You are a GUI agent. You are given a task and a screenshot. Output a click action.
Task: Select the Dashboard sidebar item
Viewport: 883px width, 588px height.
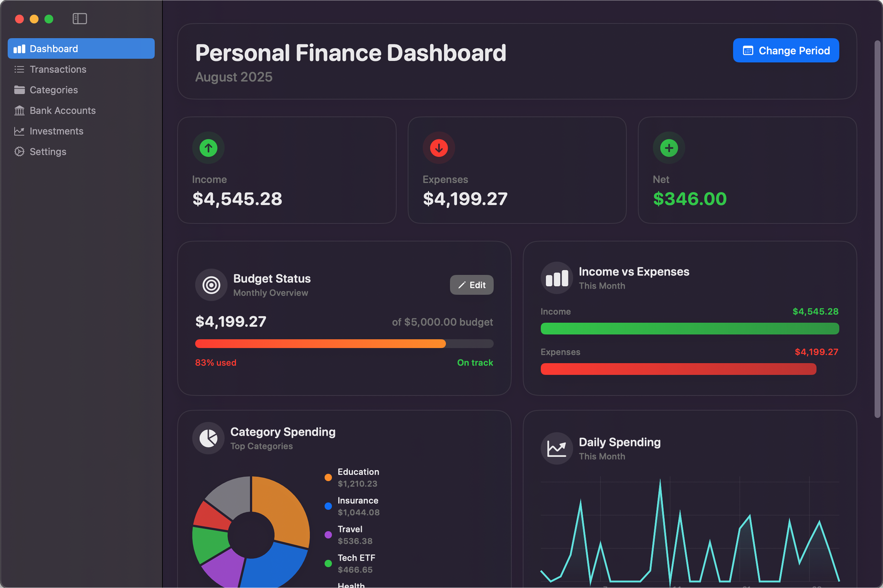(x=81, y=49)
